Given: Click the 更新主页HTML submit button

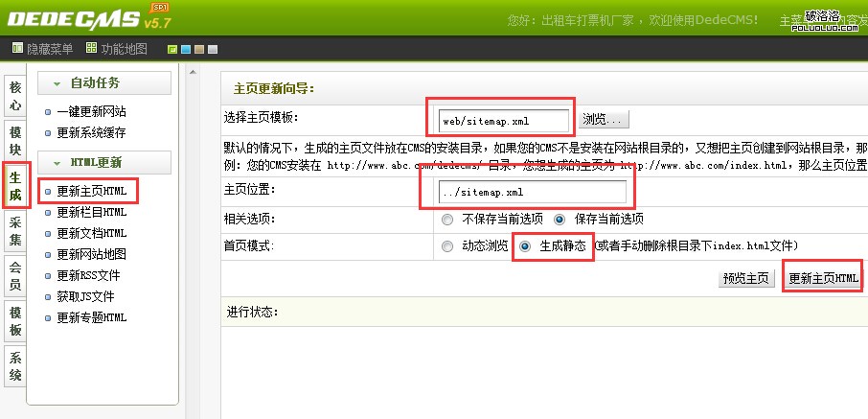Looking at the screenshot, I should pyautogui.click(x=823, y=279).
